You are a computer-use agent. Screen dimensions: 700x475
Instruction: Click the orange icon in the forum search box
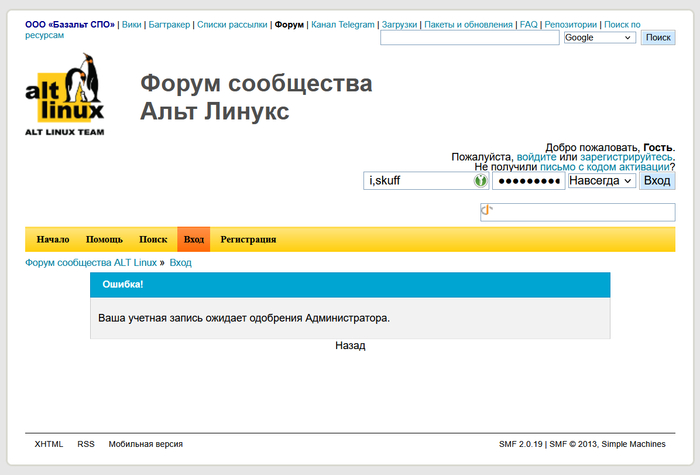[488, 211]
